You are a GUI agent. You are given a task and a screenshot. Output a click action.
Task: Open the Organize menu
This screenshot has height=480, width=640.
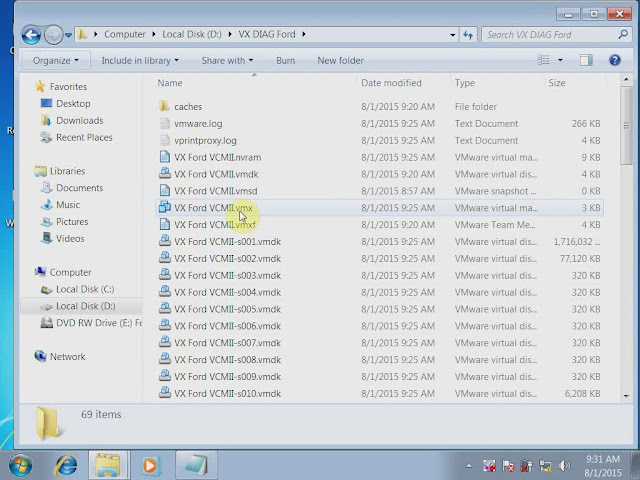(56, 60)
